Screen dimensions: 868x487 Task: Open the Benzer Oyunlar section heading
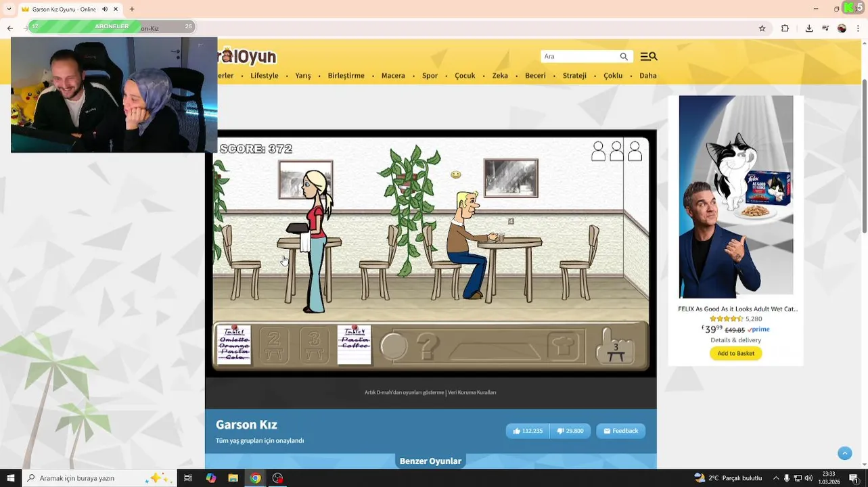point(430,461)
